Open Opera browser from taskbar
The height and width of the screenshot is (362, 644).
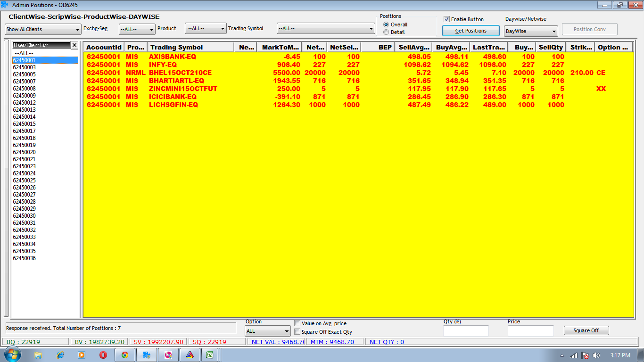tap(103, 355)
